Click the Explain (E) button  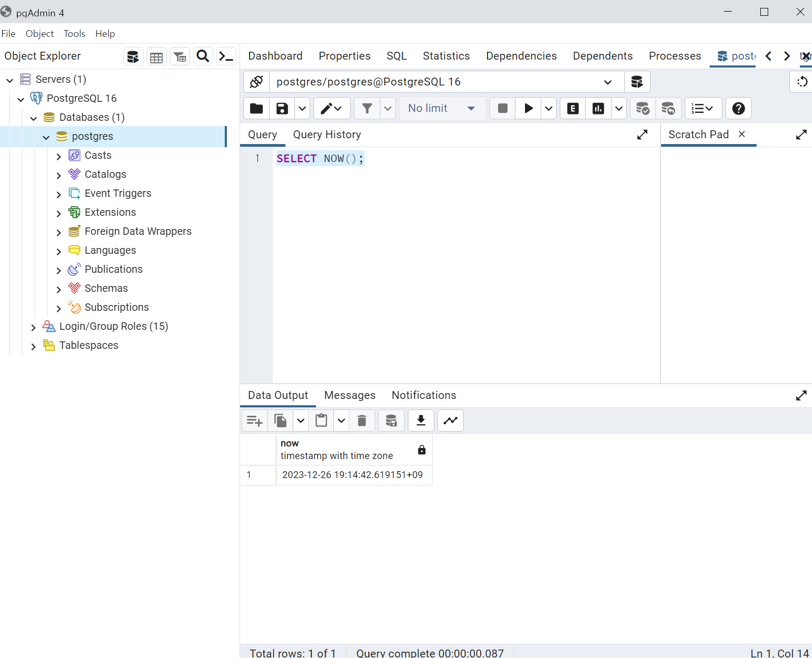pyautogui.click(x=573, y=108)
